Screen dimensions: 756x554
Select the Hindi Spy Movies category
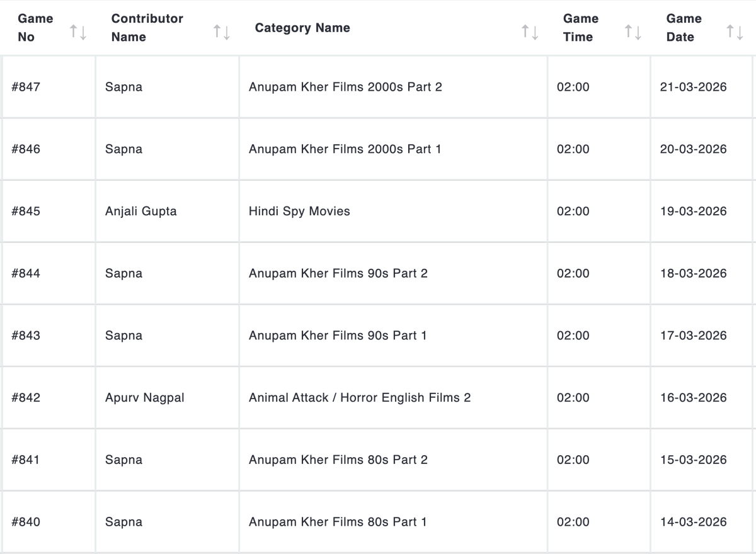299,212
